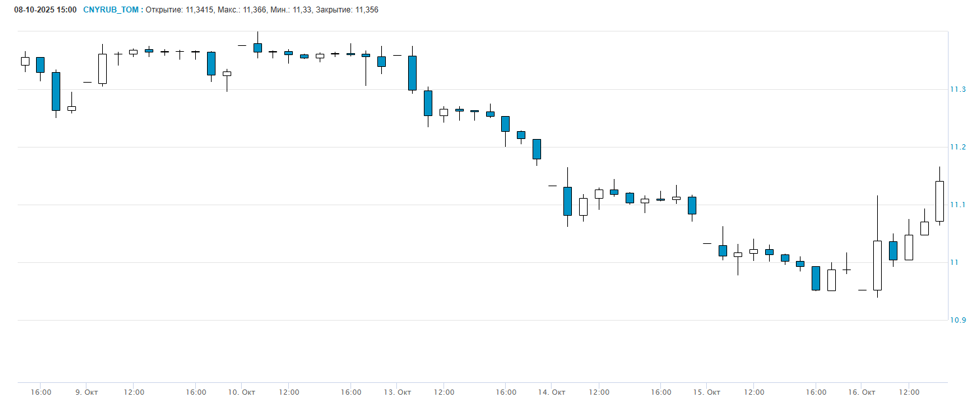Viewport: 980px width, 398px height.
Task: Click the rightmost white candle on chart
Action: (939, 201)
